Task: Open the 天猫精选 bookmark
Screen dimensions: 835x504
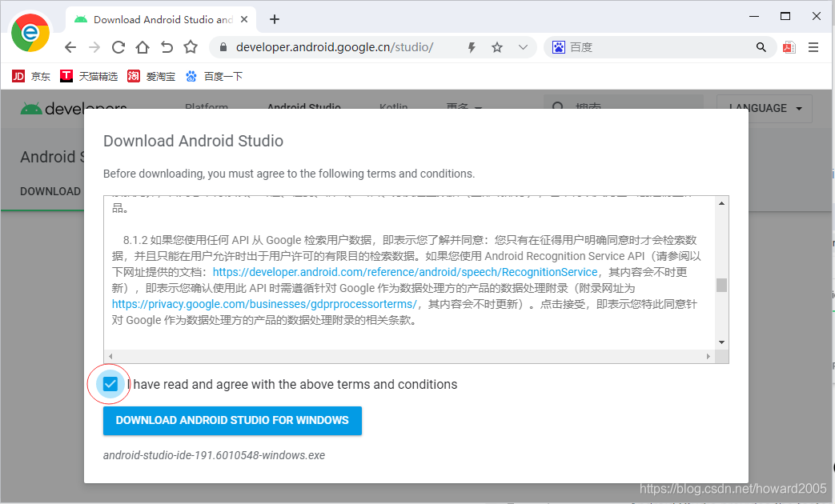Action: click(x=89, y=77)
